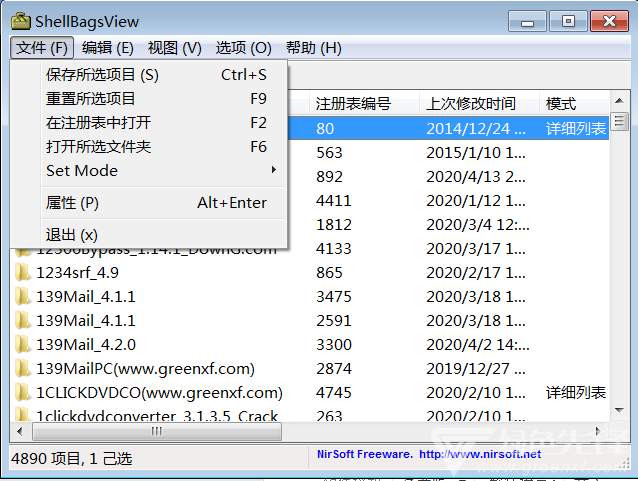Image resolution: width=638 pixels, height=481 pixels.
Task: Select the 1234srf_4.9 row
Action: point(310,273)
